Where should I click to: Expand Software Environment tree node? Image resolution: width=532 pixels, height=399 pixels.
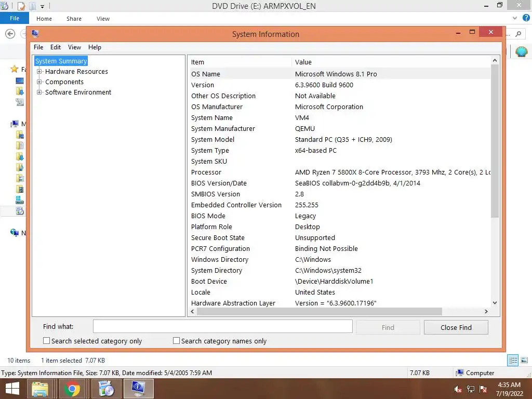tap(39, 92)
